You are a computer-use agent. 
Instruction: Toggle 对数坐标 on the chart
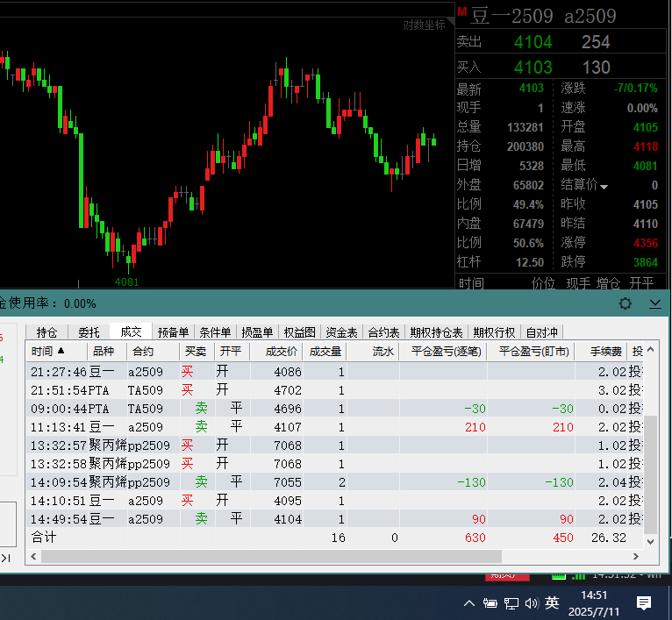pyautogui.click(x=424, y=25)
